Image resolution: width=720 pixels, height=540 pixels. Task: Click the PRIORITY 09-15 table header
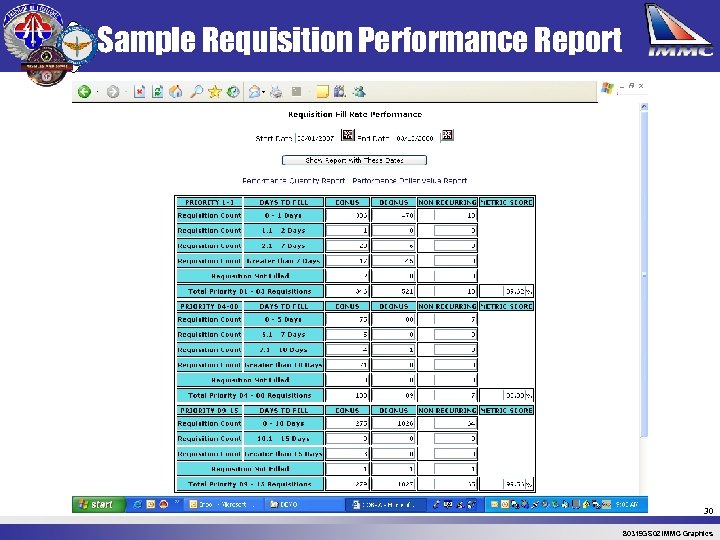pyautogui.click(x=209, y=410)
